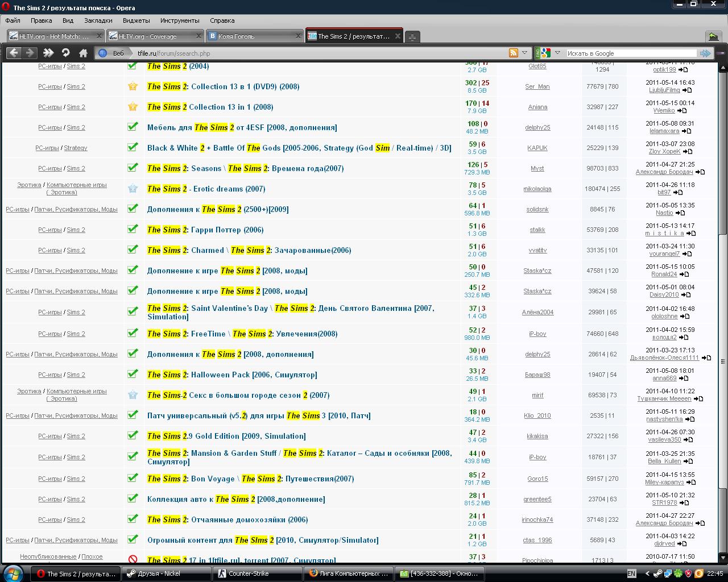Image resolution: width=728 pixels, height=582 pixels.
Task: Open Коллекция авто к The Sims 2 topic
Action: click(236, 499)
